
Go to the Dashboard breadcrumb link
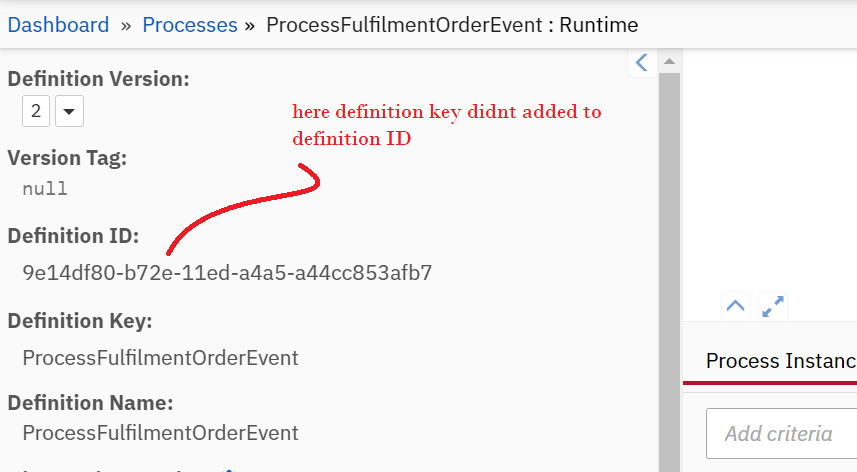point(58,25)
